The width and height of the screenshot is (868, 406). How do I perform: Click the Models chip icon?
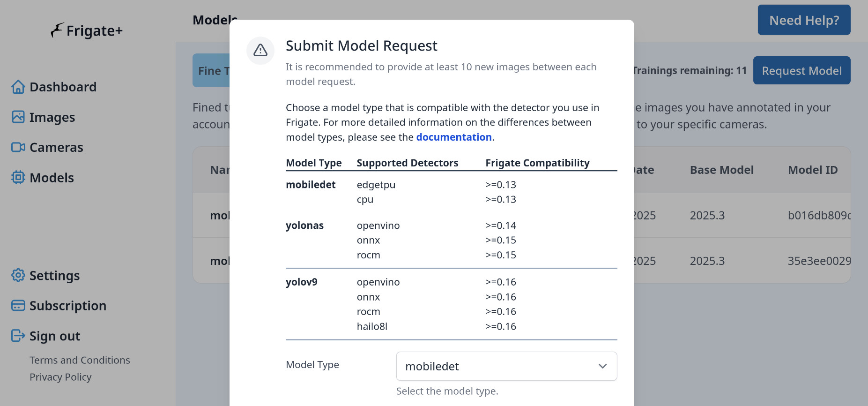[18, 177]
